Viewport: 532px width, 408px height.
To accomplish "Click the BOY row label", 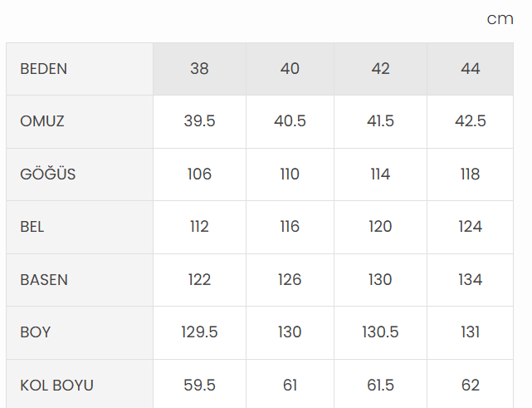I will 36,332.
